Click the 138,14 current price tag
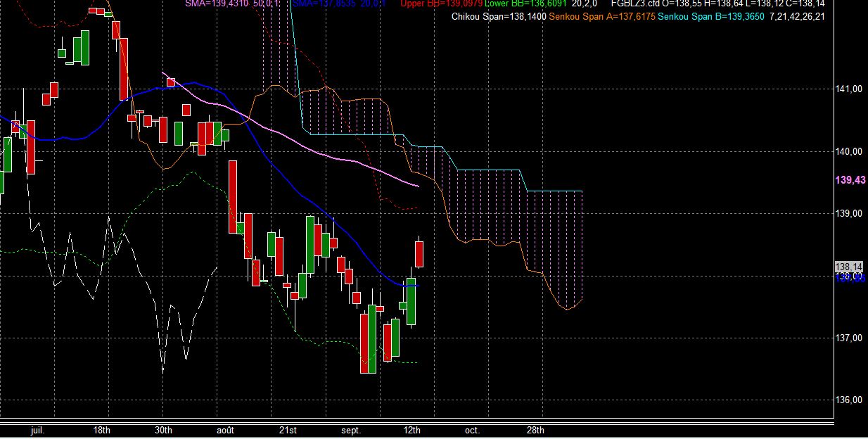Image resolution: width=868 pixels, height=439 pixels. pos(849,267)
